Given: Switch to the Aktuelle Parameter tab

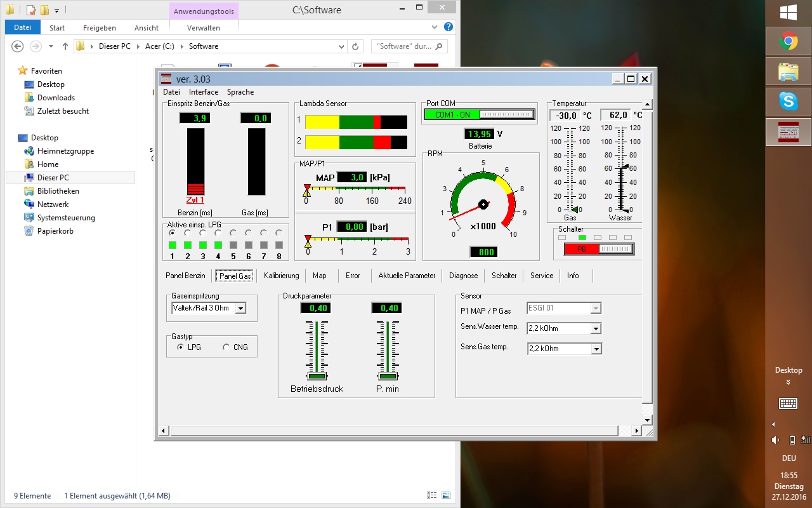Looking at the screenshot, I should click(407, 276).
